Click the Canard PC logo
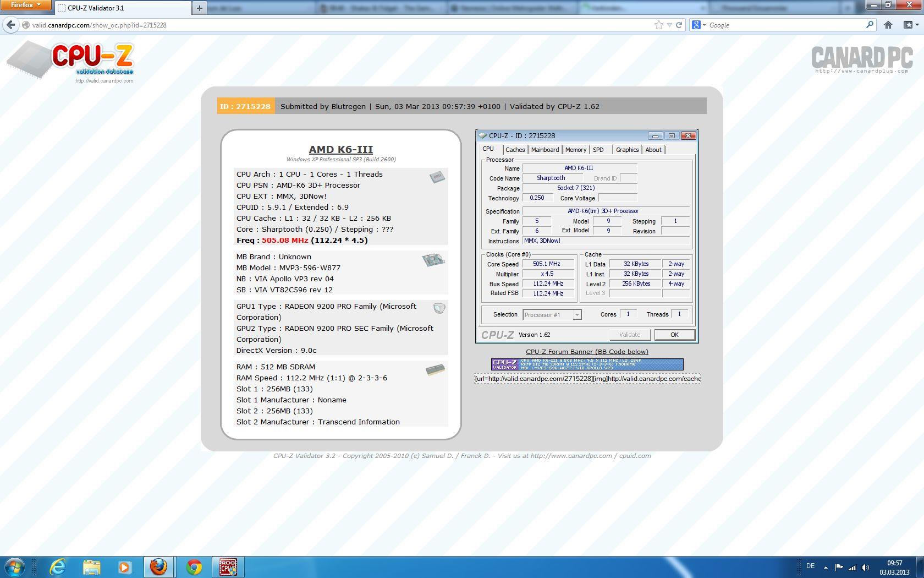This screenshot has width=924, height=578. (862, 59)
